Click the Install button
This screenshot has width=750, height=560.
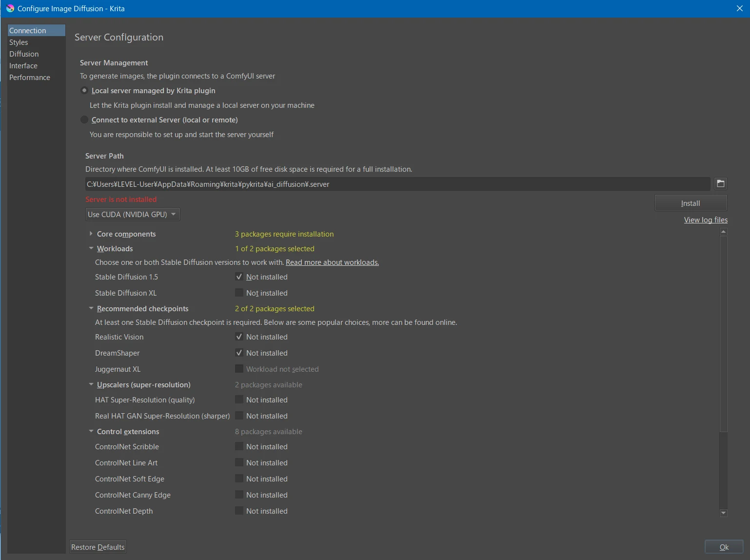[x=691, y=203]
